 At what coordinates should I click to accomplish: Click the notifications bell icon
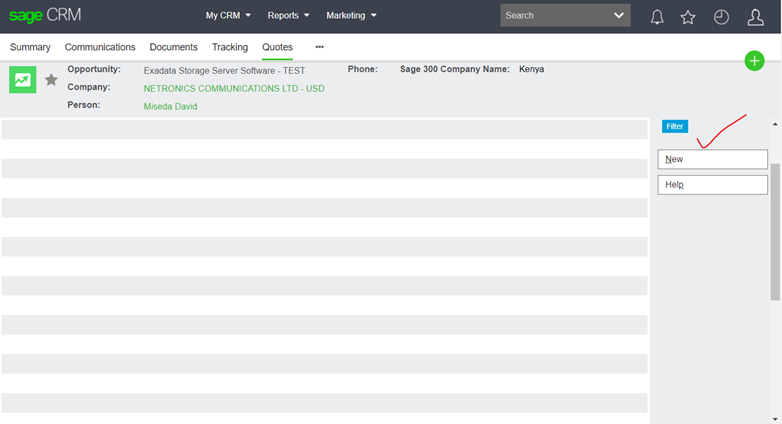coord(657,17)
